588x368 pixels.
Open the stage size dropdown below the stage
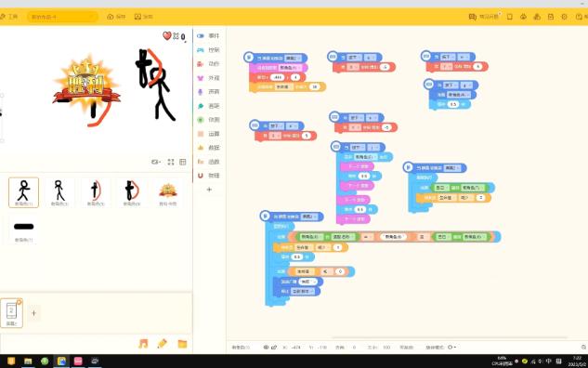[156, 162]
